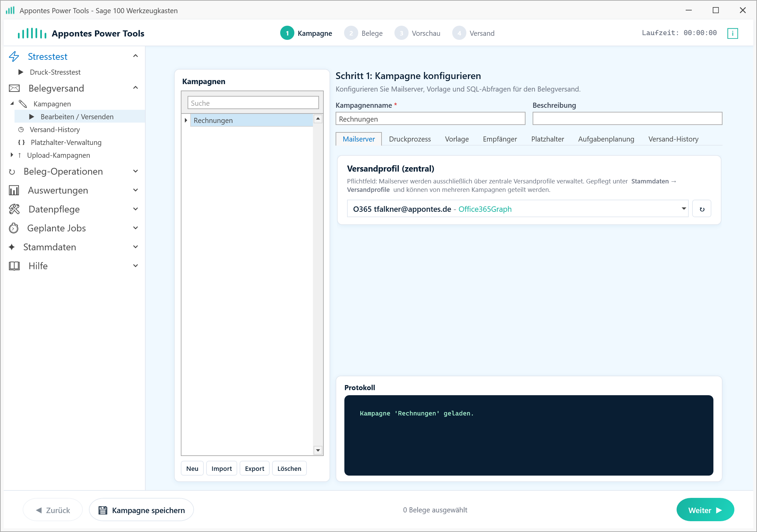Expand the Geplante Jobs section chevron
The height and width of the screenshot is (532, 757).
point(136,228)
